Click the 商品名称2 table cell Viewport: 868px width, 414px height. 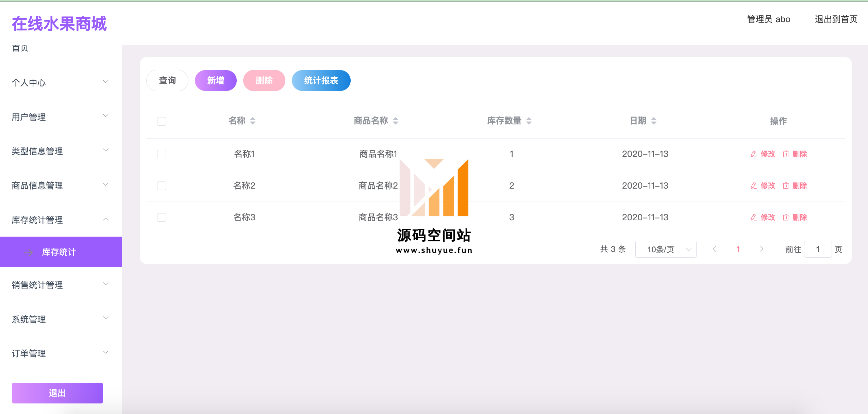pyautogui.click(x=378, y=186)
